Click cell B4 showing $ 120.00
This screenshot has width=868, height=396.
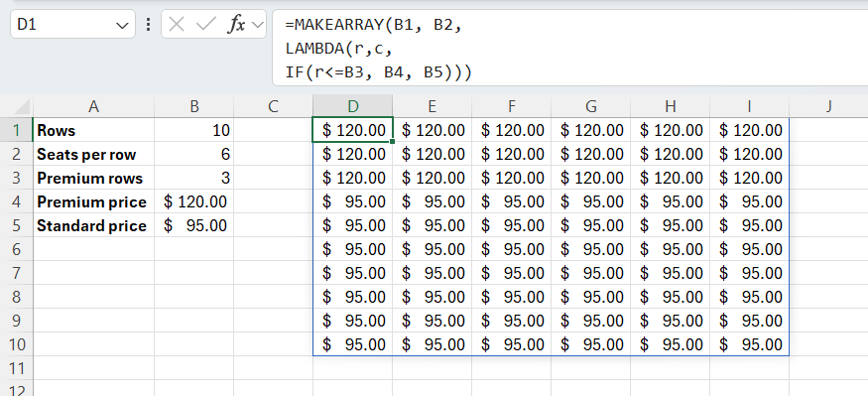point(193,201)
